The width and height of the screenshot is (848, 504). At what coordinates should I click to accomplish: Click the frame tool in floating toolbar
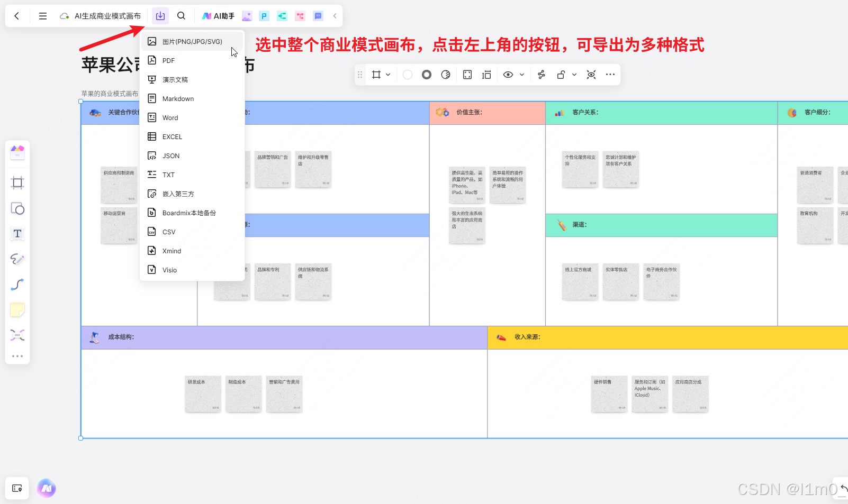point(376,75)
